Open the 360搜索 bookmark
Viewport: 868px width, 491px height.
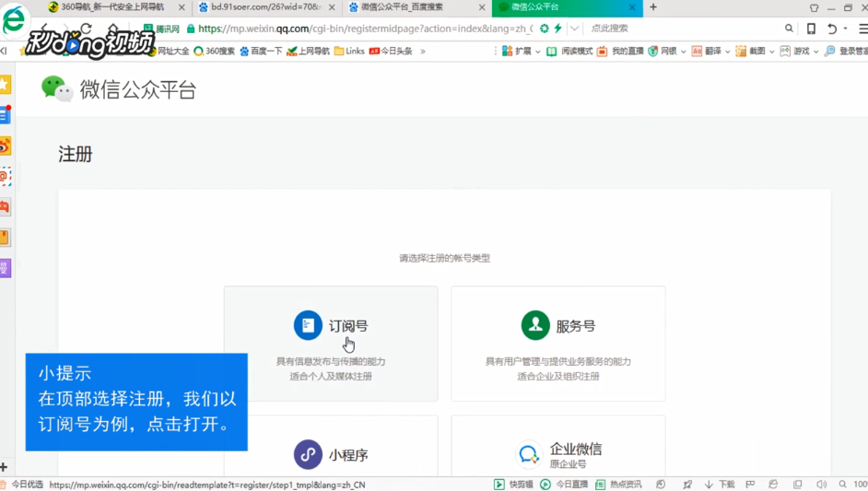click(x=214, y=51)
